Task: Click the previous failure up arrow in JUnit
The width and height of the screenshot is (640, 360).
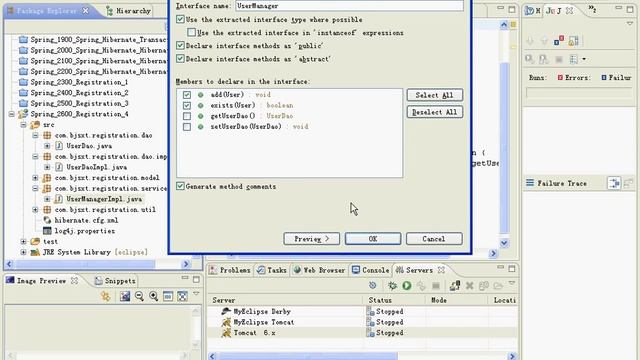Action: [x=544, y=40]
